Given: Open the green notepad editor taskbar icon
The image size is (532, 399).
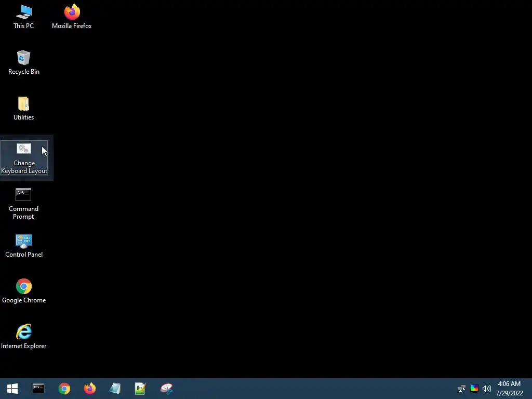Looking at the screenshot, I should [x=140, y=389].
